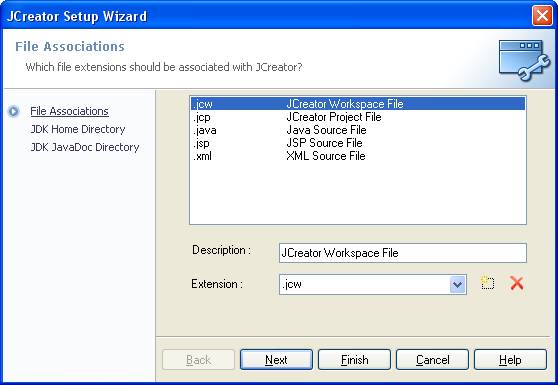Close the JCreator Setup Wizard window
The height and width of the screenshot is (385, 558).
pos(542,16)
